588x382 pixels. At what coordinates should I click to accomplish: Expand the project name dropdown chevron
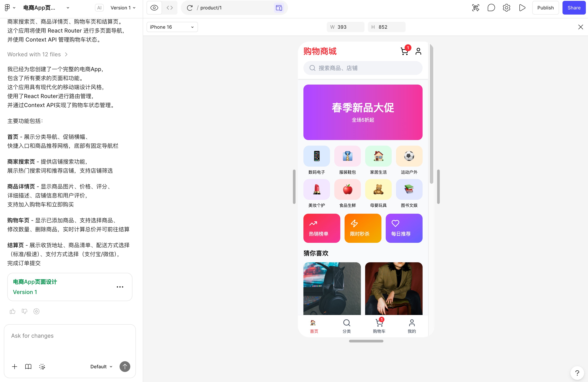pos(68,8)
